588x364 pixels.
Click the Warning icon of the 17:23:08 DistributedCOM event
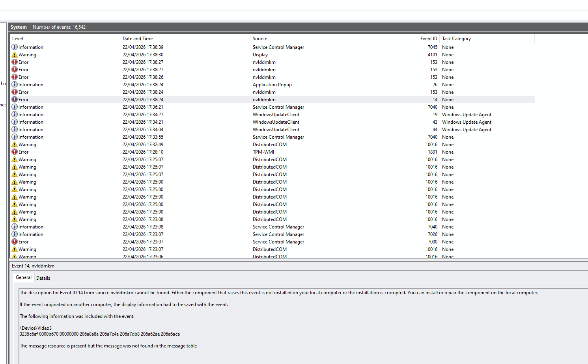coord(15,219)
